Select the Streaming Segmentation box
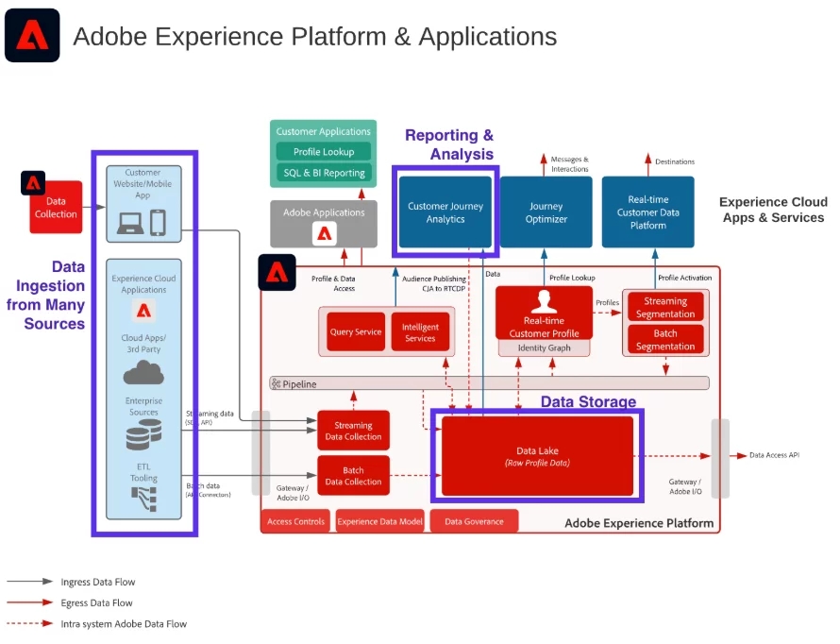The image size is (840, 644). point(665,307)
